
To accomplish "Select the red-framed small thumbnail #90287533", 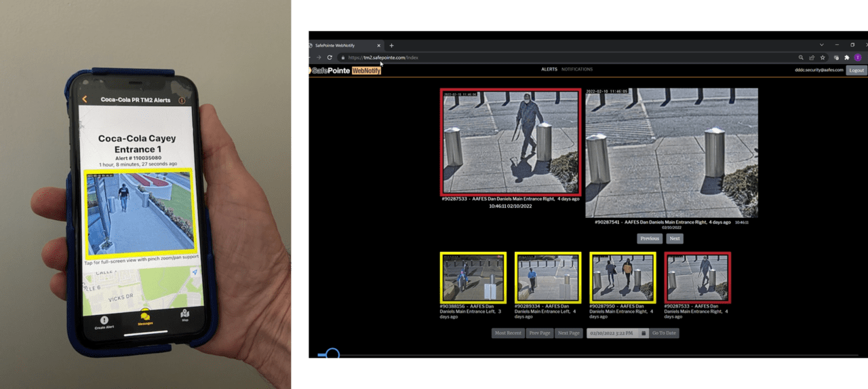I will pyautogui.click(x=698, y=278).
